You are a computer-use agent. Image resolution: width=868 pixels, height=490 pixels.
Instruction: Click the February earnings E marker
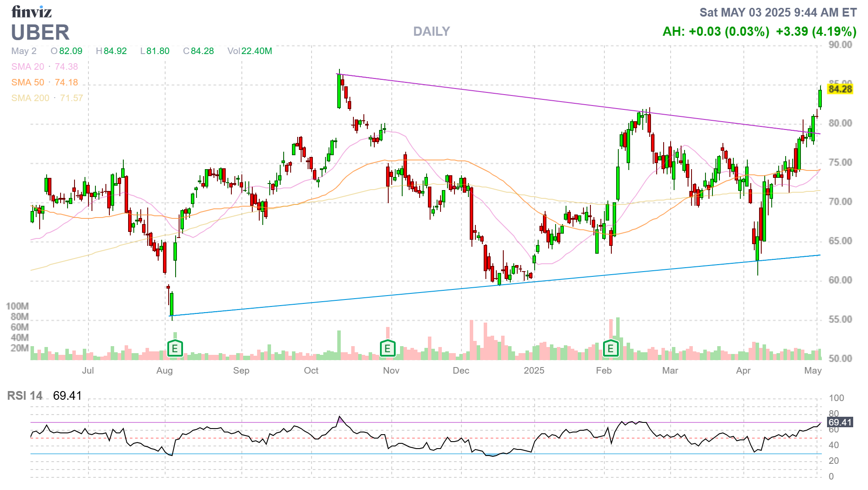point(610,348)
